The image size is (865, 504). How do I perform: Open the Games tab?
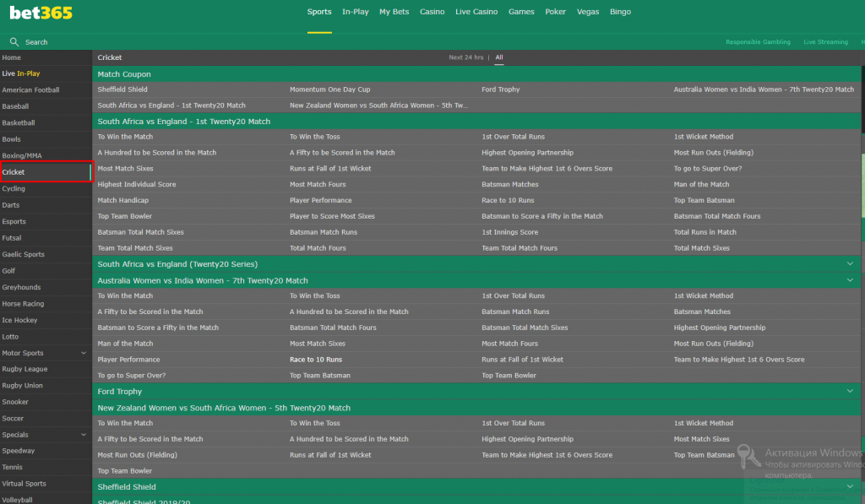point(521,12)
